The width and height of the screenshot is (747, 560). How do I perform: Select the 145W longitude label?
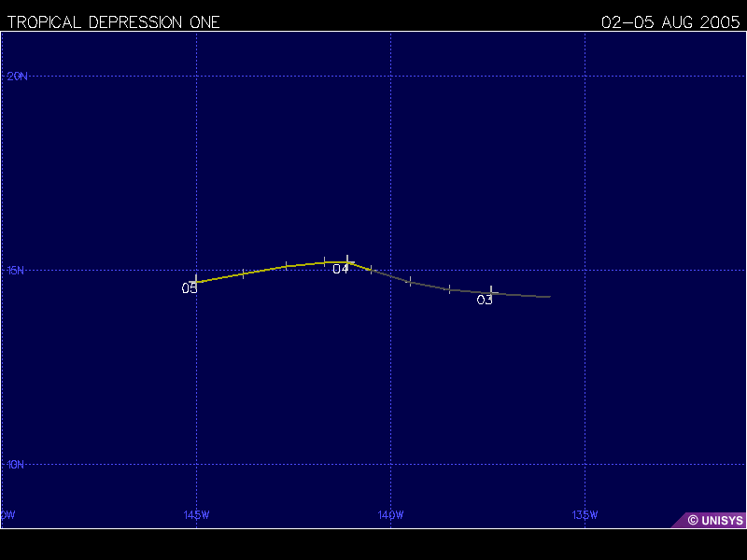click(196, 515)
